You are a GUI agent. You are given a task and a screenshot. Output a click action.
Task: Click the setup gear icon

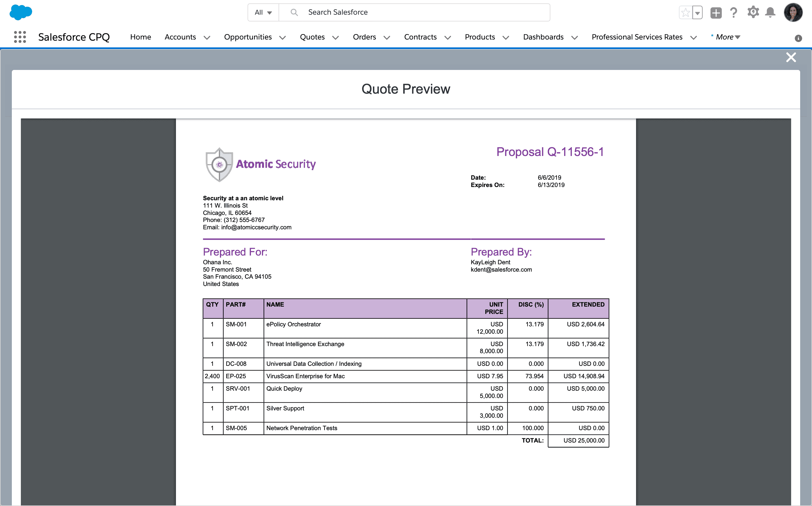(753, 12)
